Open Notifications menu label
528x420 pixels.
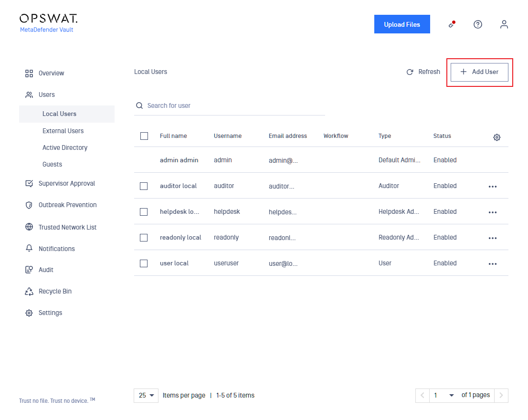tap(56, 249)
